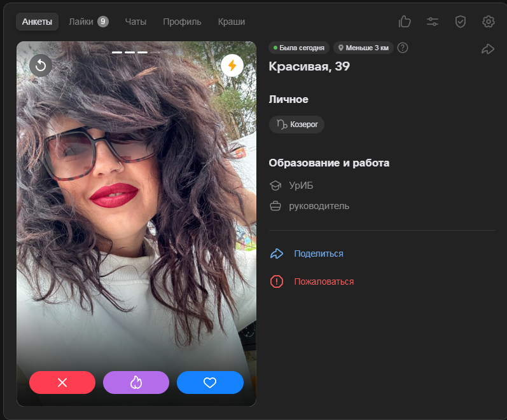The width and height of the screenshot is (507, 420).
Task: Open search filters sliders icon
Action: click(x=433, y=22)
